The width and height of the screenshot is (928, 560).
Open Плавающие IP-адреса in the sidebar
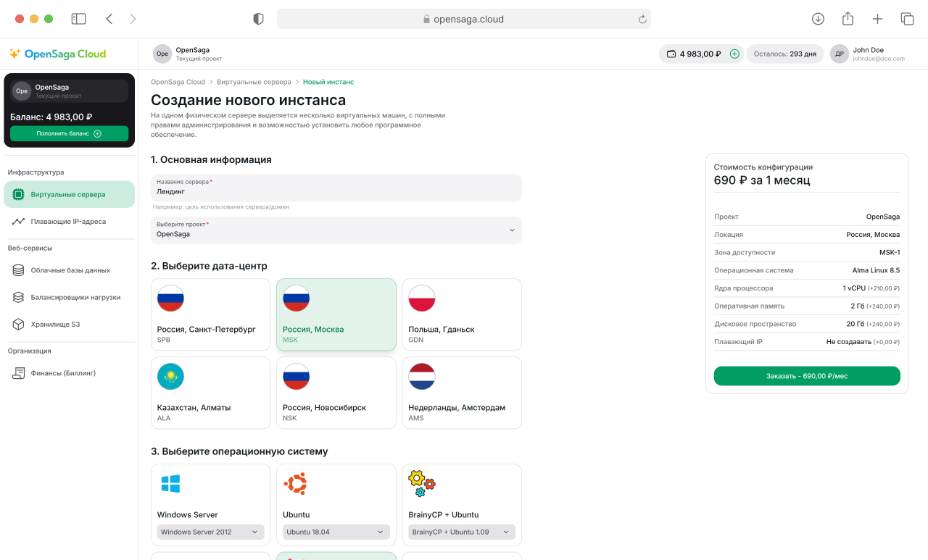[x=70, y=222]
